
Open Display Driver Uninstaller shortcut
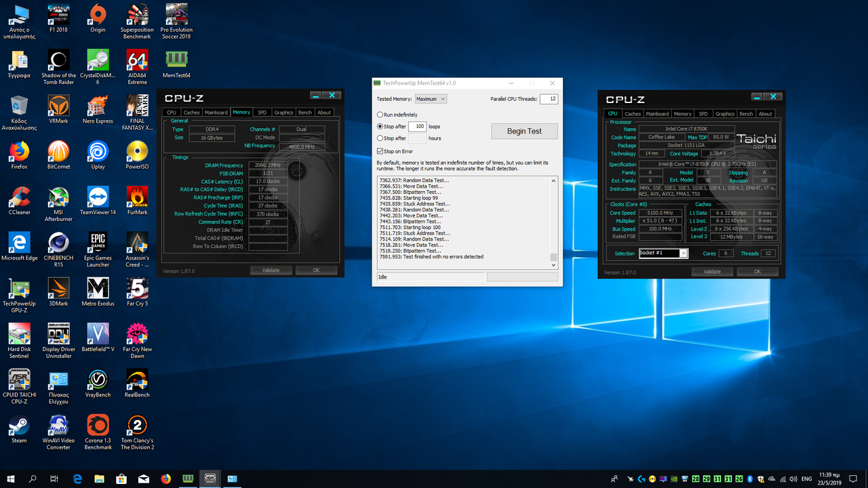click(x=58, y=340)
